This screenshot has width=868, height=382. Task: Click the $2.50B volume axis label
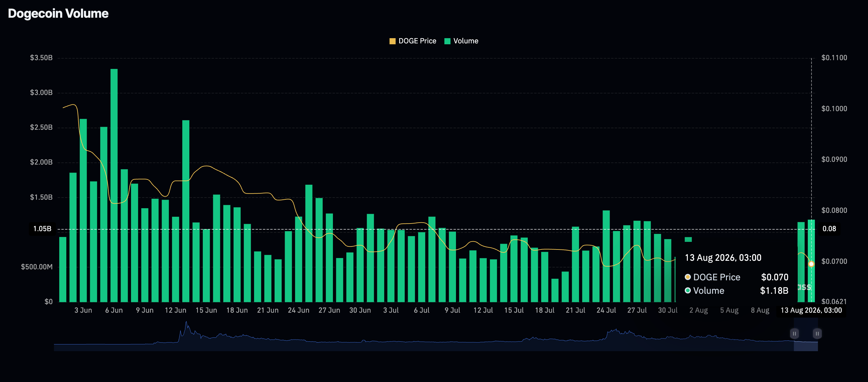coord(41,127)
